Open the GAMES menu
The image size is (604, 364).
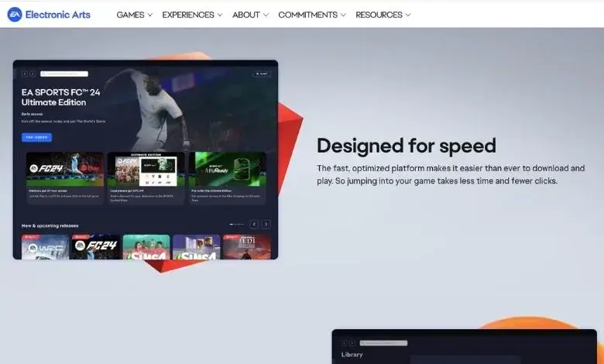[135, 15]
